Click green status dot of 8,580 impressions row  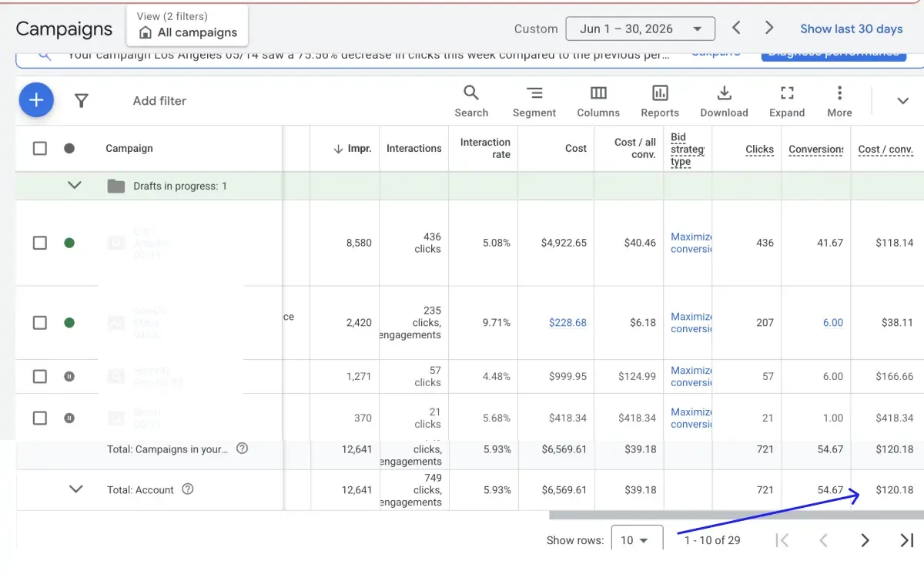tap(69, 243)
